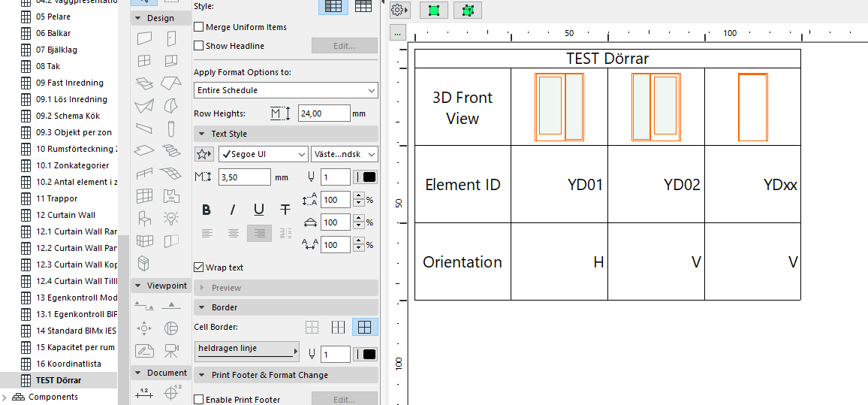Toggle bold text formatting

pyautogui.click(x=206, y=210)
